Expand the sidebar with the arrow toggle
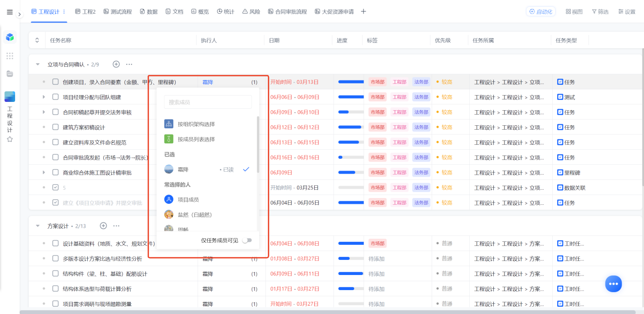 [x=20, y=15]
